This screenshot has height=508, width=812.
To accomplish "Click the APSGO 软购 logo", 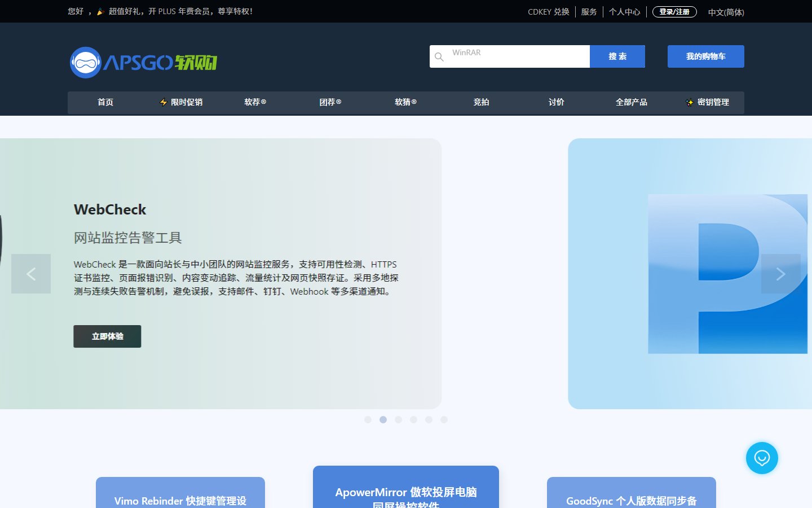I will click(143, 62).
